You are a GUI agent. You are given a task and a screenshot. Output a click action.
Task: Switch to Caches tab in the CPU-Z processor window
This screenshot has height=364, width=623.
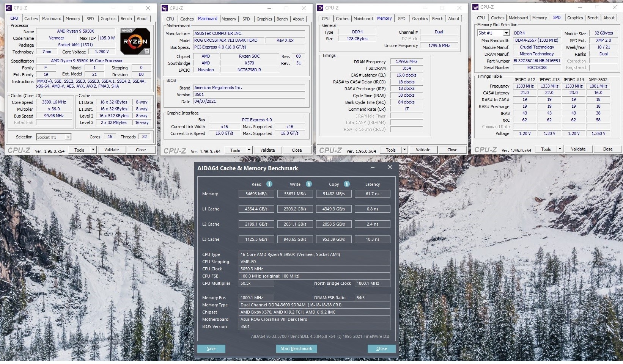coord(31,19)
